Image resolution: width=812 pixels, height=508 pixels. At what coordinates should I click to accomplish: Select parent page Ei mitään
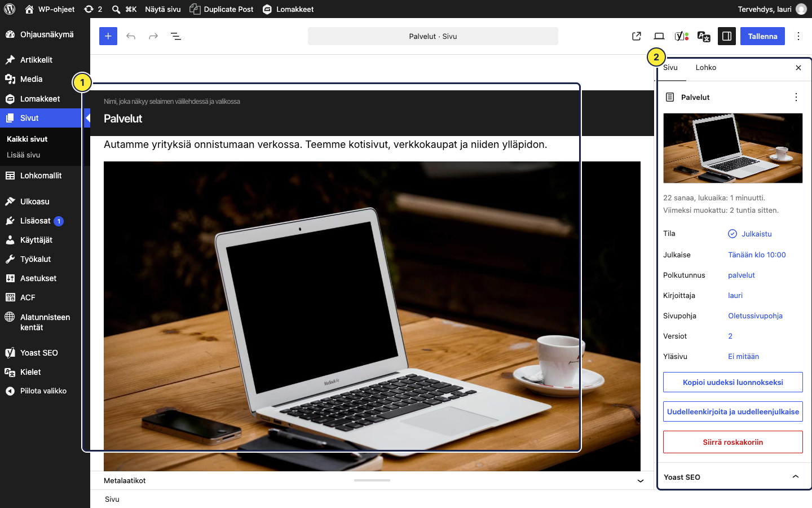click(x=743, y=356)
